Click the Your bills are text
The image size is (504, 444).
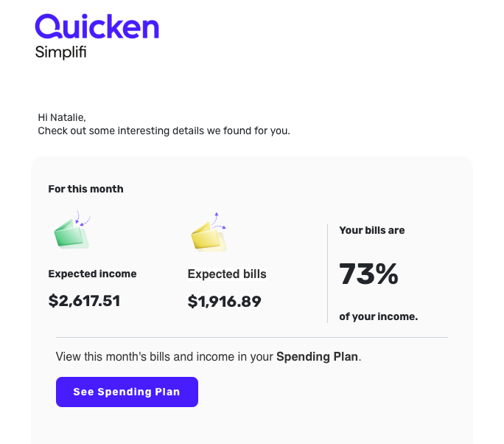(x=372, y=230)
